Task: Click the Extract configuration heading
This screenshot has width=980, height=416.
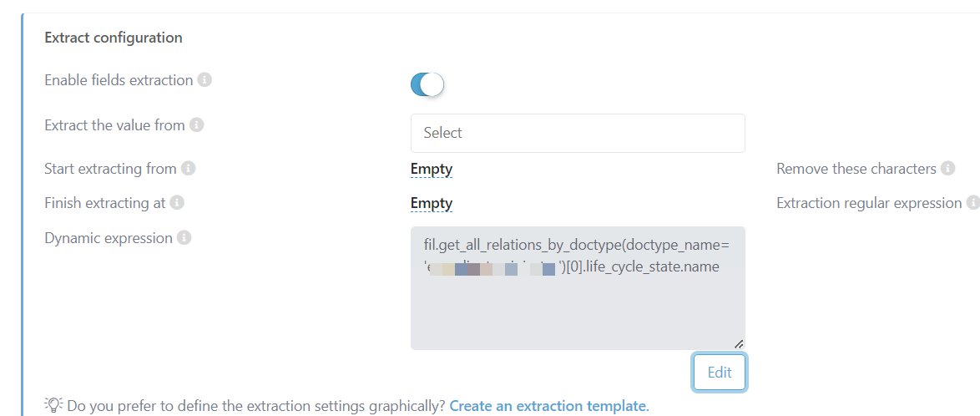Action: click(x=114, y=38)
